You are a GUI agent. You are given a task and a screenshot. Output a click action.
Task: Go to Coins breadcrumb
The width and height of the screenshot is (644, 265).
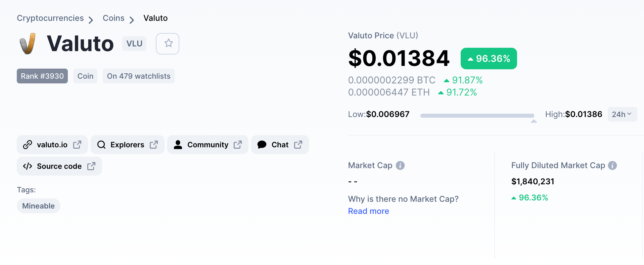pos(113,18)
